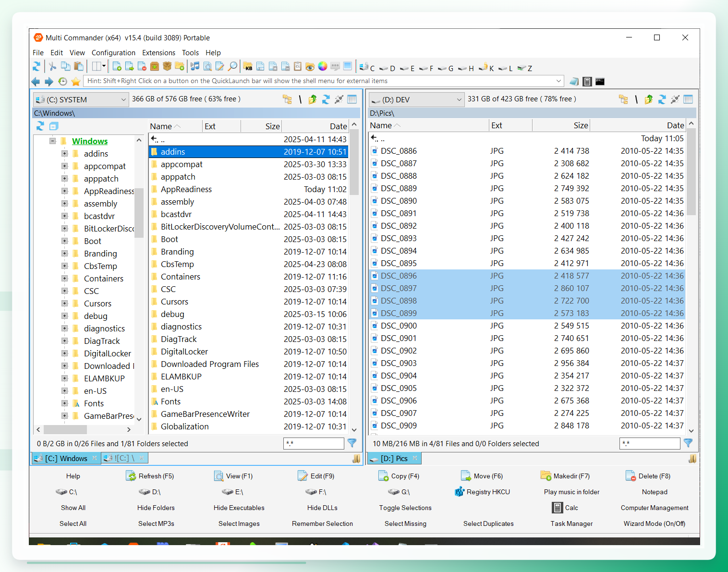Click the eye icon in the toolbar
The image size is (728, 572).
[x=310, y=66]
